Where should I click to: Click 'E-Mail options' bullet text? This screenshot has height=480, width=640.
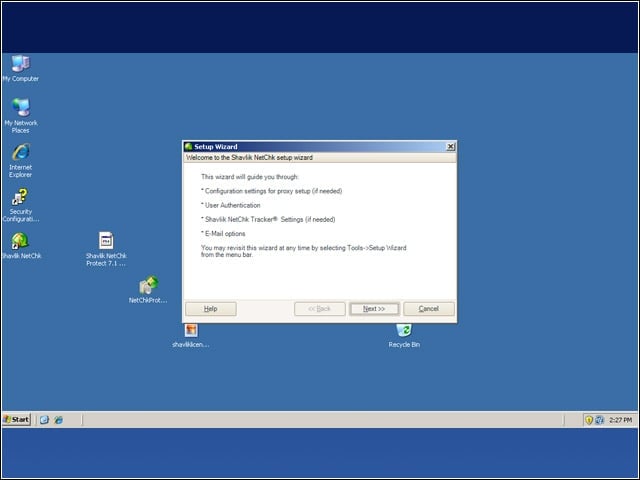225,234
